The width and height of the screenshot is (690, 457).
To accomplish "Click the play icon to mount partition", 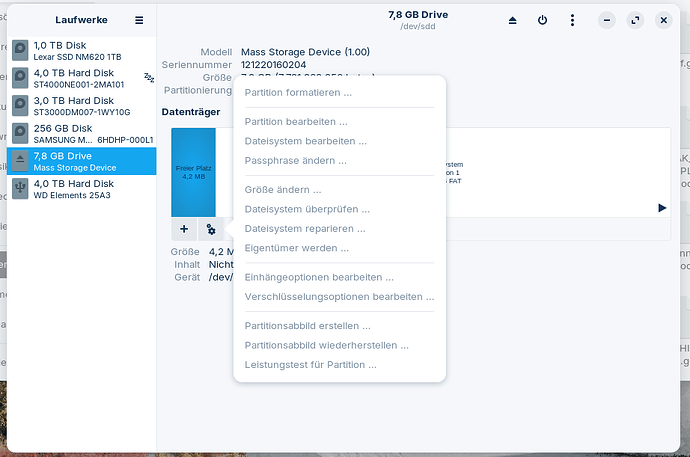I will click(x=662, y=208).
